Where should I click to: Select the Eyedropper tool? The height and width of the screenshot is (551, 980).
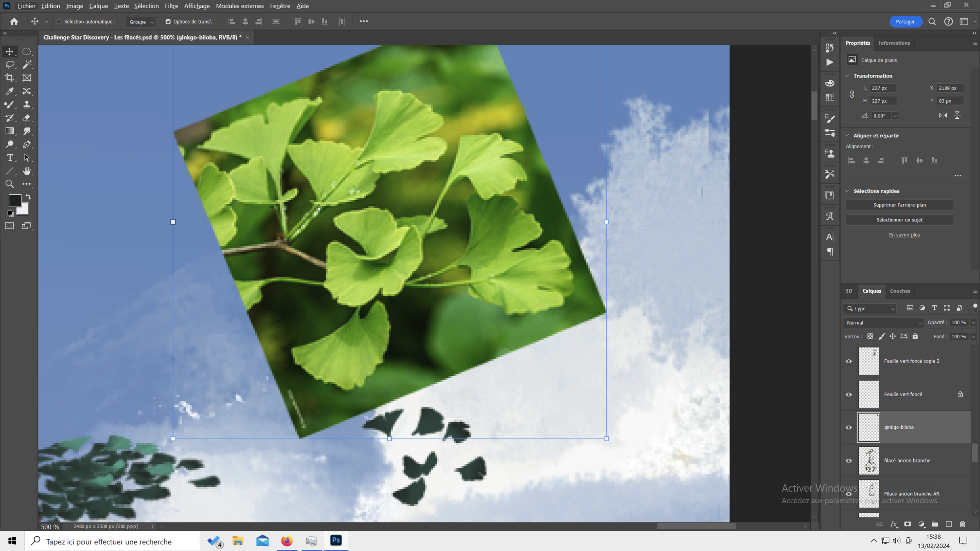coord(9,91)
